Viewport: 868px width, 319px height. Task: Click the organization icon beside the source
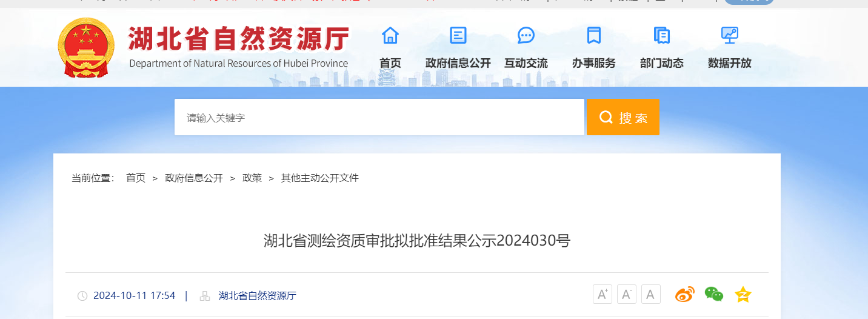pyautogui.click(x=205, y=296)
